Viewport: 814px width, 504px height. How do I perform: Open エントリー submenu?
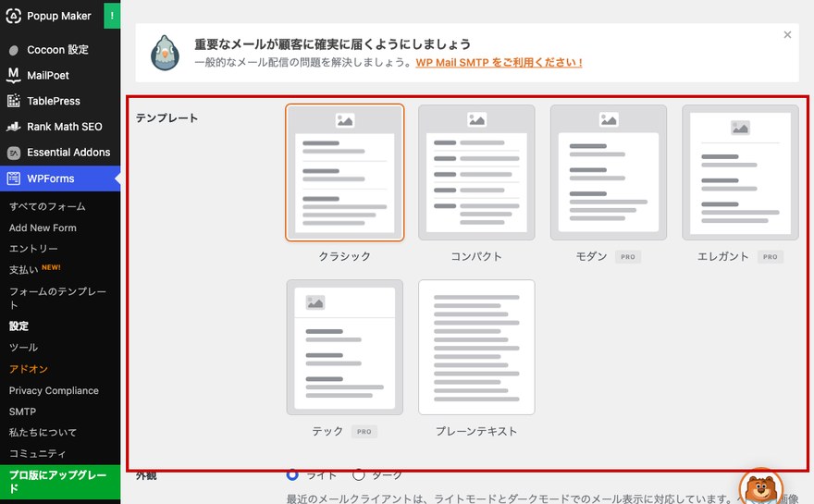pos(33,249)
